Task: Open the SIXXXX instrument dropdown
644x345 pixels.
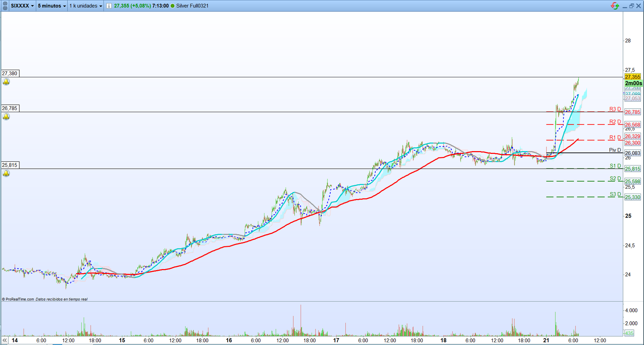Action: coord(22,6)
